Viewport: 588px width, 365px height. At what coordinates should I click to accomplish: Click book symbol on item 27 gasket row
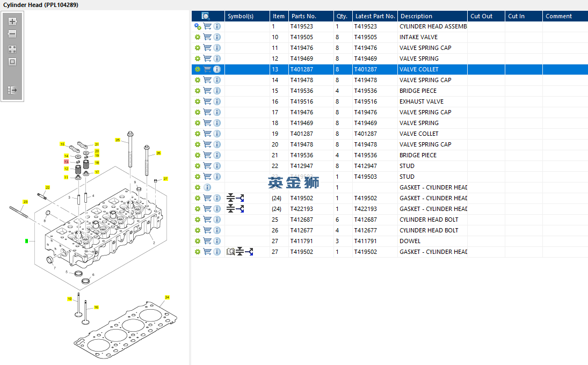[x=230, y=252]
